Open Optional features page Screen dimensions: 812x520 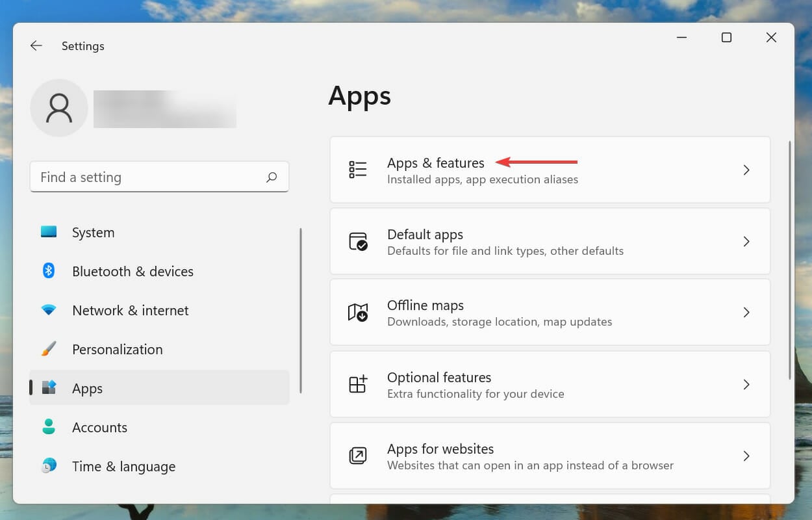550,384
